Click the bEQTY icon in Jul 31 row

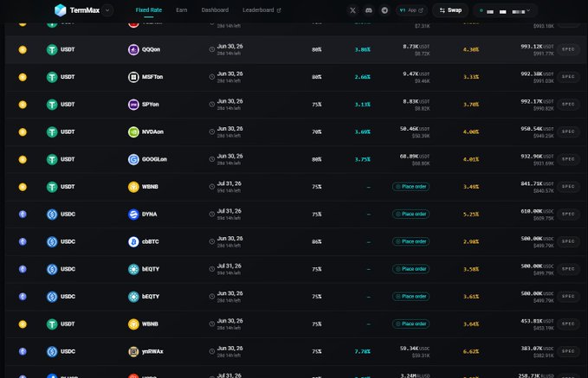(x=133, y=269)
